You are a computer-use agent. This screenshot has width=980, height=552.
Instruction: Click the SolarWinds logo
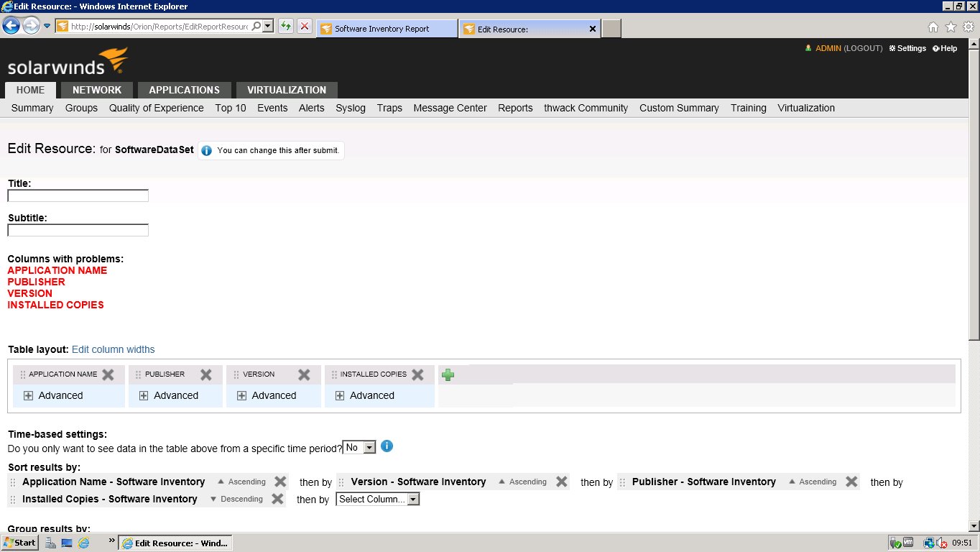click(x=68, y=61)
